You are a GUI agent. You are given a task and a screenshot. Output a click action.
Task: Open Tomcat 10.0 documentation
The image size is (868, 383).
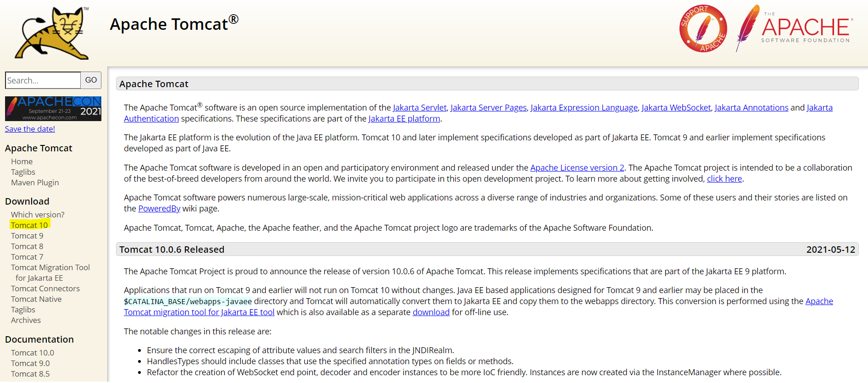pos(33,353)
